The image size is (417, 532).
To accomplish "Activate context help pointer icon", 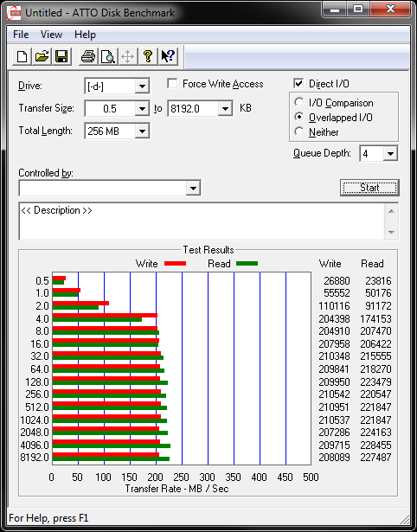I will (x=168, y=56).
